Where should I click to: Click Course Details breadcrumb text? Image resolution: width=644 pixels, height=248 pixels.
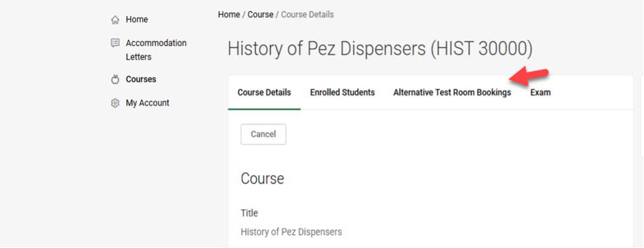point(307,15)
